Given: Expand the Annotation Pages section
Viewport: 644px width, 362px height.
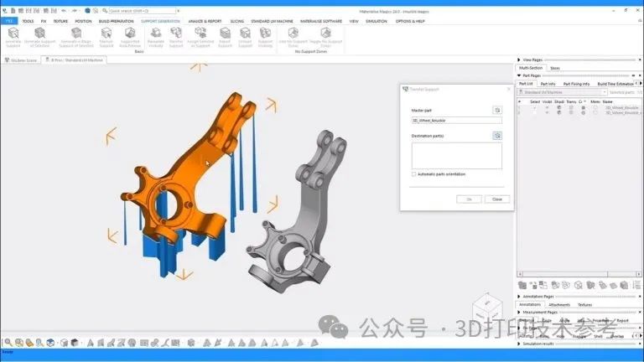Looking at the screenshot, I should [519, 297].
